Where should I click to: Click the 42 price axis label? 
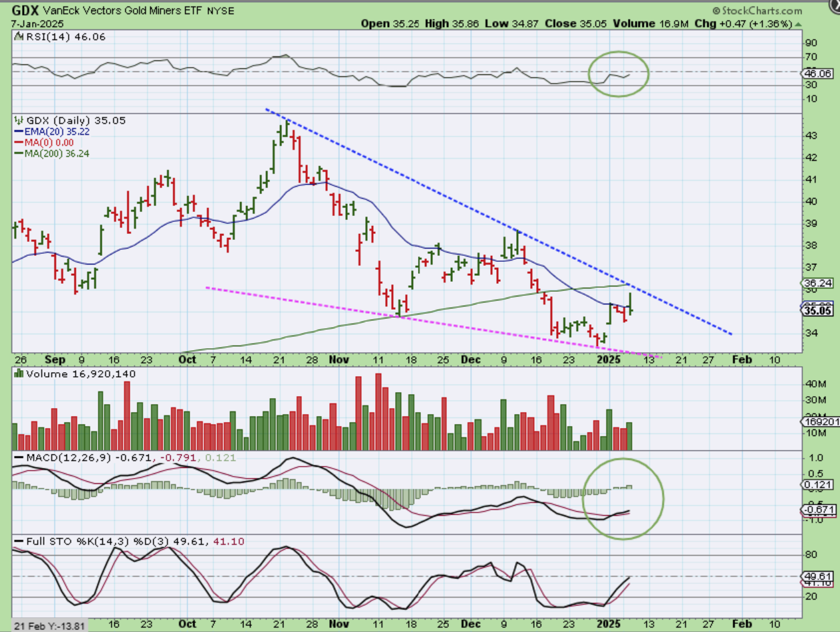tap(812, 158)
